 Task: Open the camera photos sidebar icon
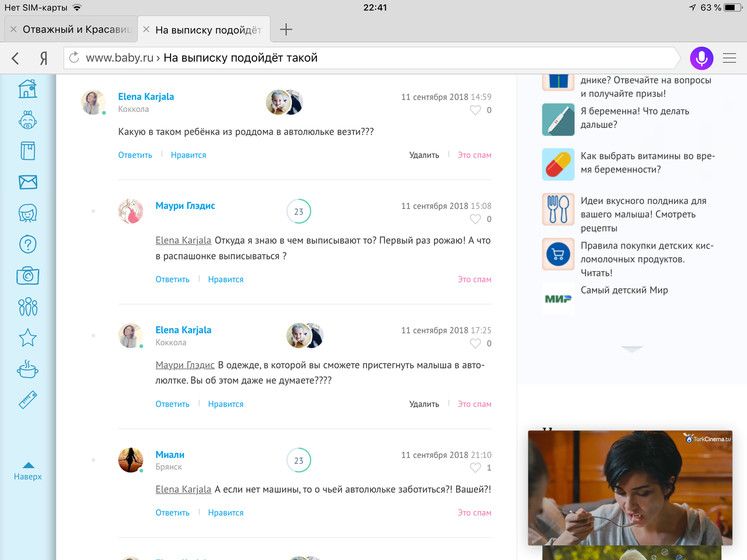[x=28, y=275]
